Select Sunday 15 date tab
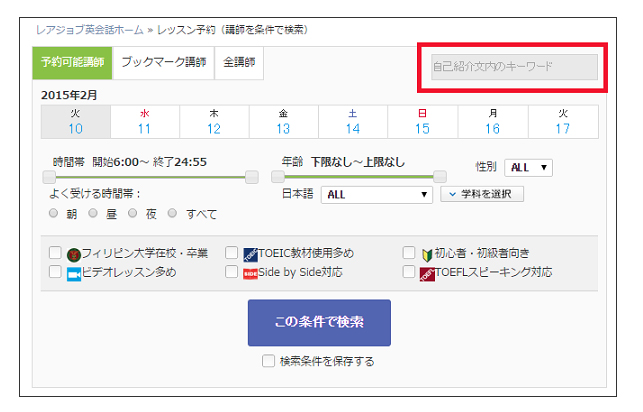Image resolution: width=643 pixels, height=412 pixels. 422,122
